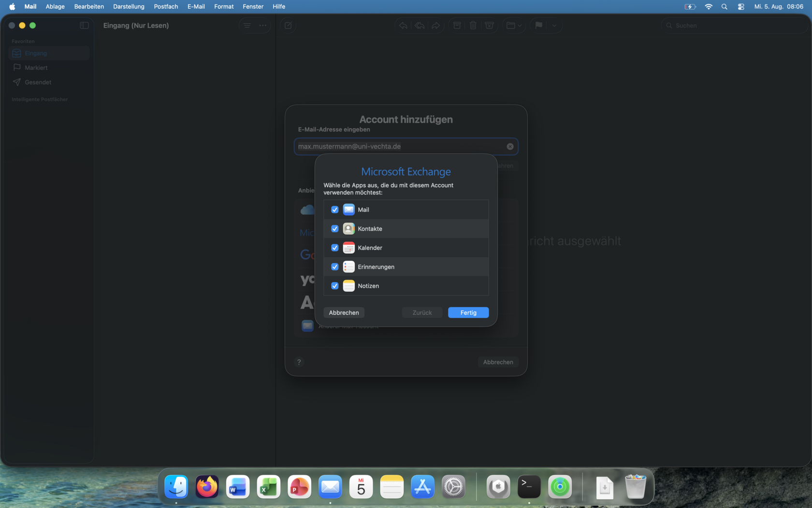Open Finder from the Dock
812x508 pixels.
pyautogui.click(x=176, y=486)
